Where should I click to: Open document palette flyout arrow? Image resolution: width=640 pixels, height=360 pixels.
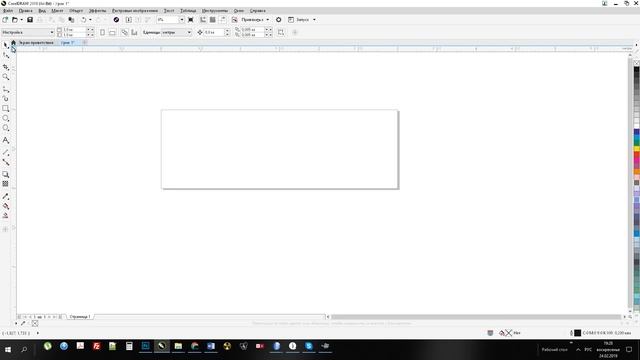tap(16, 323)
